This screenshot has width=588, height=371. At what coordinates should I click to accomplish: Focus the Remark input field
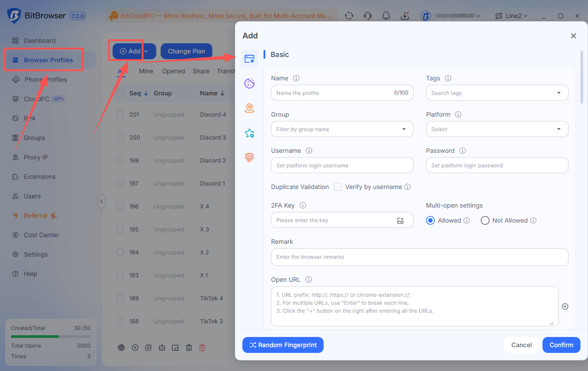point(420,257)
